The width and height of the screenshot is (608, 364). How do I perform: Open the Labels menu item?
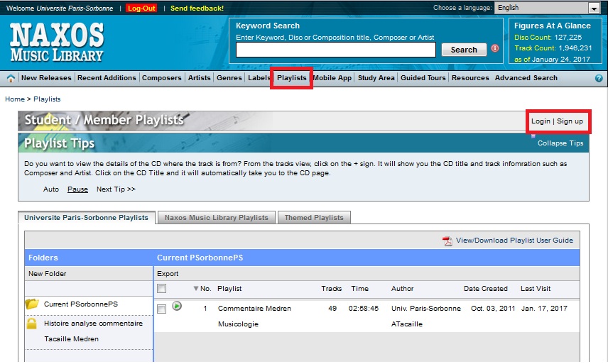[x=259, y=78]
